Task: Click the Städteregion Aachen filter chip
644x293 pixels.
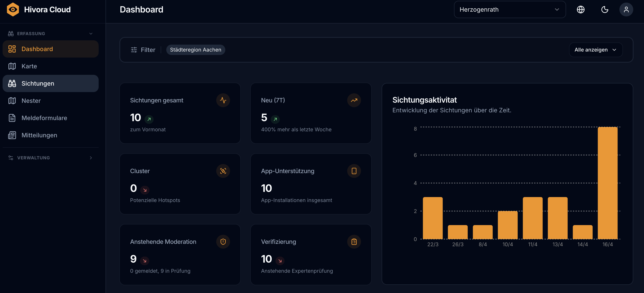Action: 196,50
